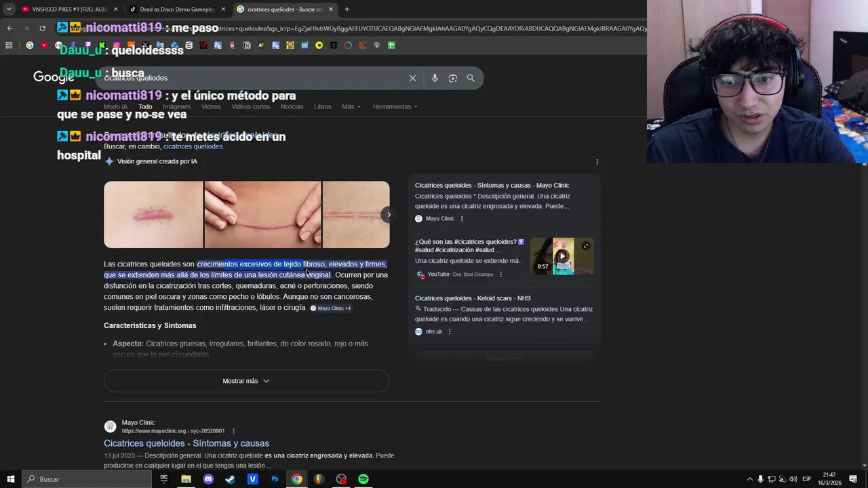
Task: Show hidden system tray icons
Action: pos(749,479)
